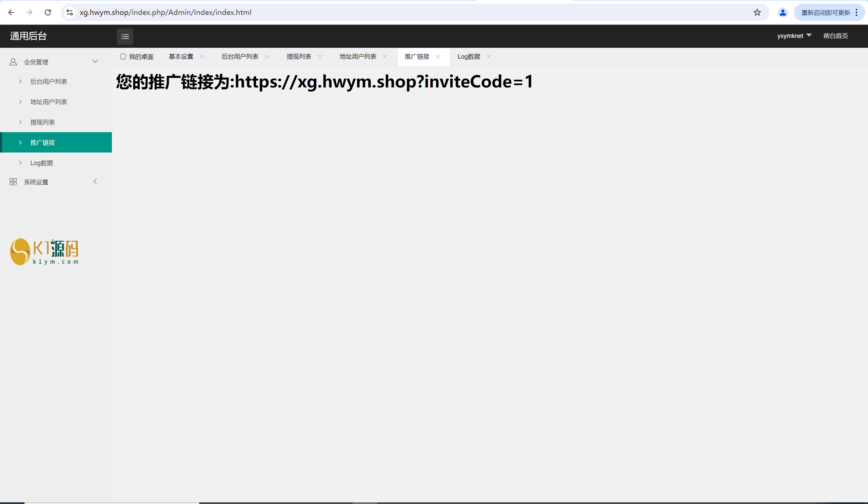Close the 提现列表 tab
Image resolution: width=868 pixels, height=504 pixels.
point(320,57)
